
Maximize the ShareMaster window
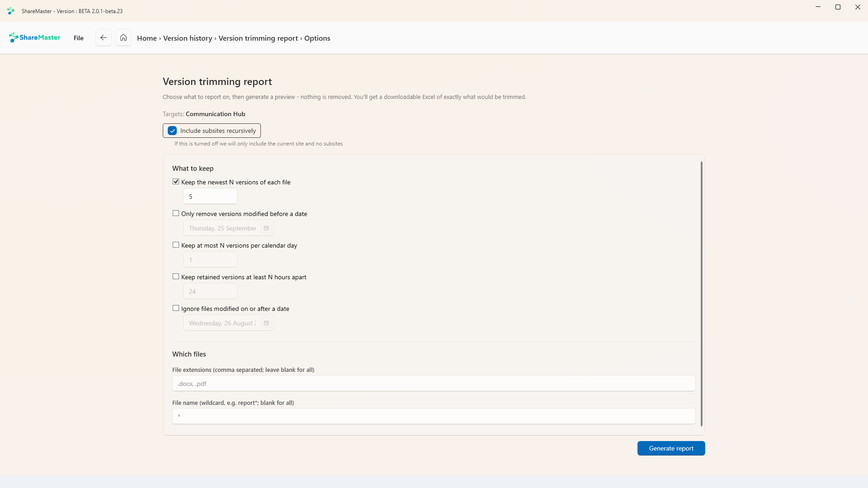coord(838,7)
